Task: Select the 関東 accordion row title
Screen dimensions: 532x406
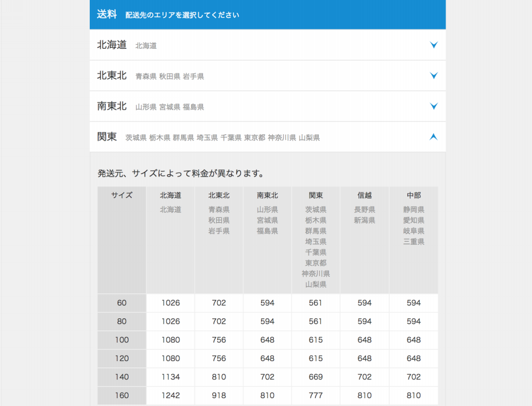Action: (107, 137)
